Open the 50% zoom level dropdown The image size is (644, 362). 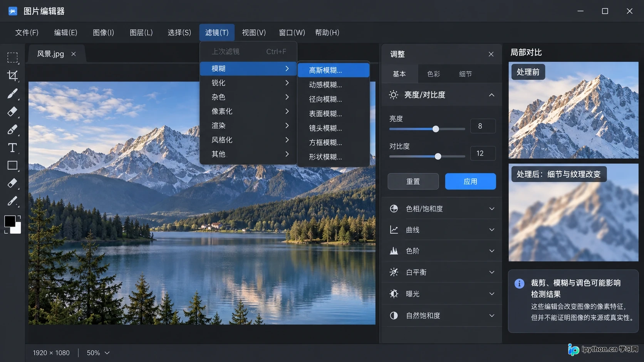coord(98,353)
